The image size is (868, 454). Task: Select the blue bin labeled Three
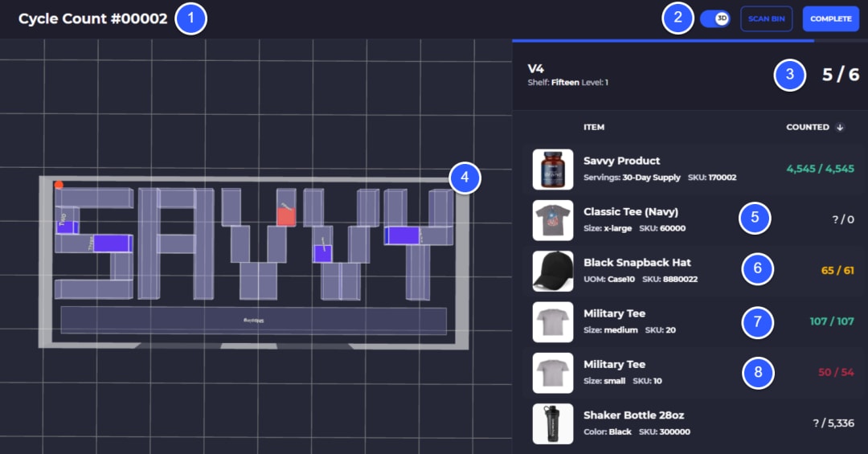113,243
